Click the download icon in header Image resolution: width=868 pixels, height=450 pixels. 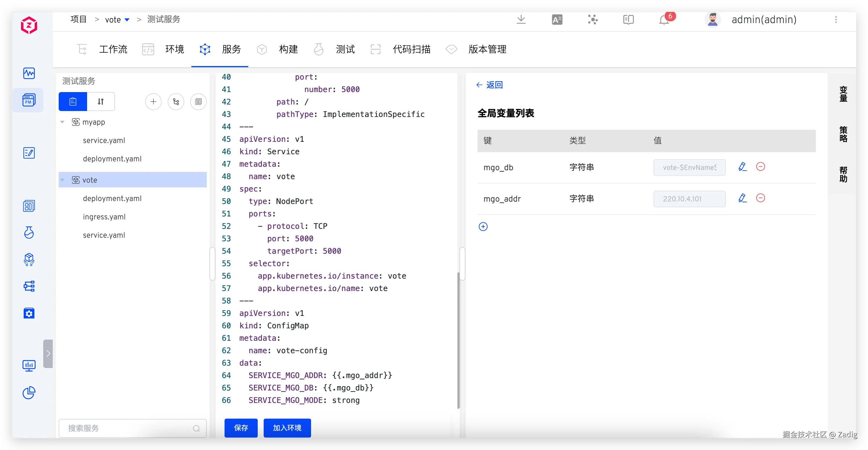coord(521,20)
